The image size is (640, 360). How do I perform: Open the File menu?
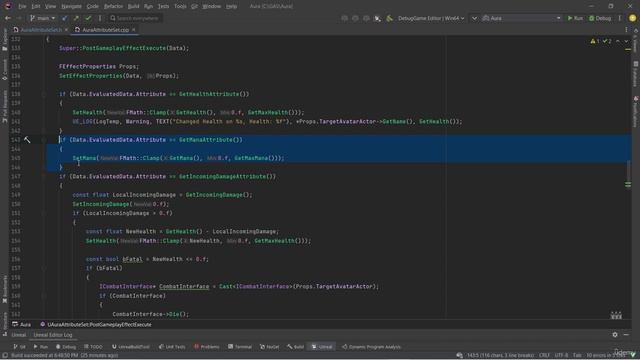[x=22, y=6]
